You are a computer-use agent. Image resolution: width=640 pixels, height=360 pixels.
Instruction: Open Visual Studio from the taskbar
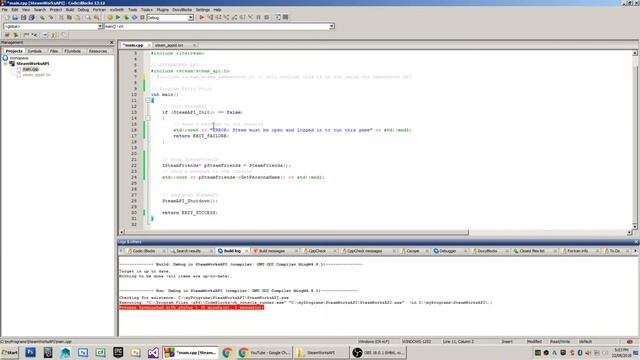tap(153, 353)
